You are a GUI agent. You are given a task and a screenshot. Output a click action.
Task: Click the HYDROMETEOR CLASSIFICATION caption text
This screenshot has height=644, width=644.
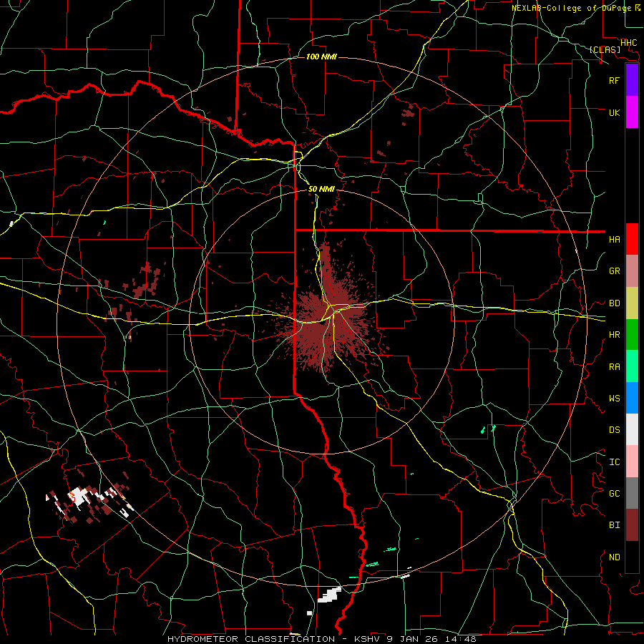(x=251, y=639)
